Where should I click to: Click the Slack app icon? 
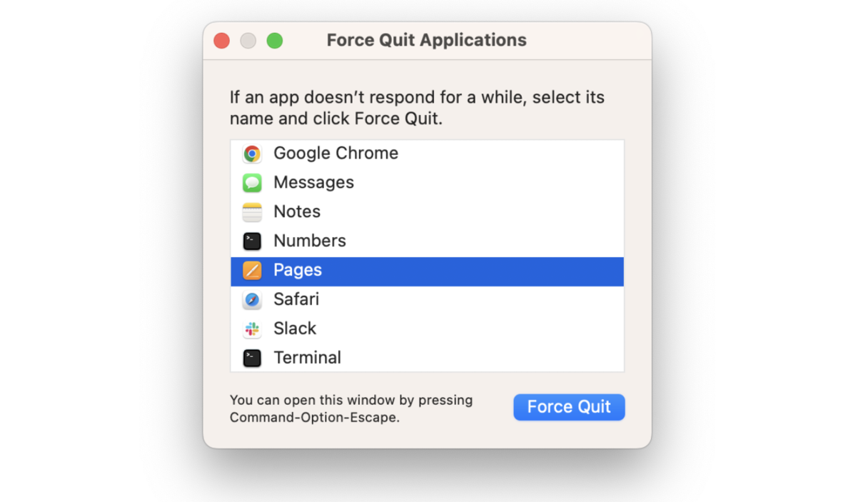coord(252,328)
